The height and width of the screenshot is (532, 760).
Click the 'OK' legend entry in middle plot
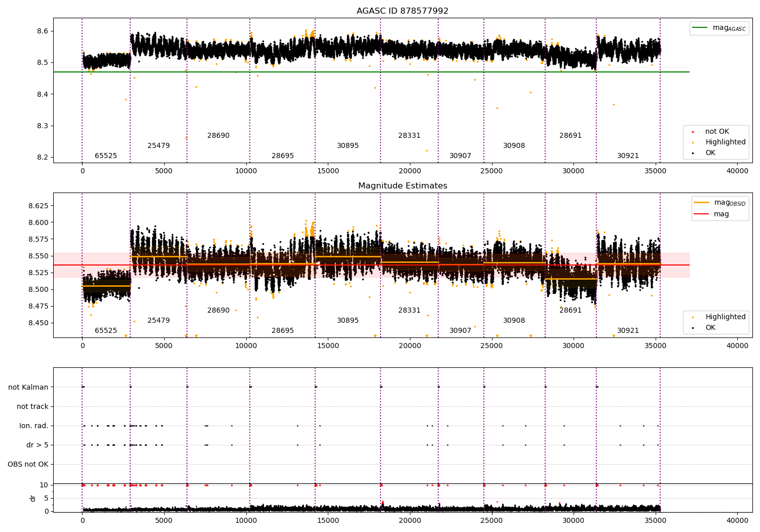coord(710,328)
